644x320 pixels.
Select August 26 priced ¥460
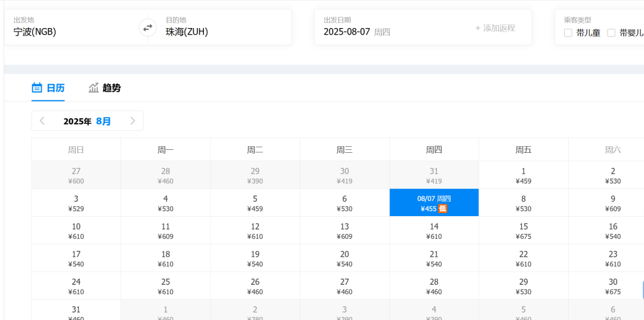[x=255, y=286]
